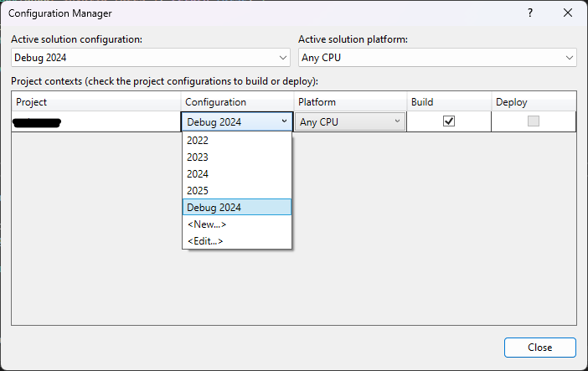Click the Deploy column header
This screenshot has width=588, height=371.
[x=534, y=101]
